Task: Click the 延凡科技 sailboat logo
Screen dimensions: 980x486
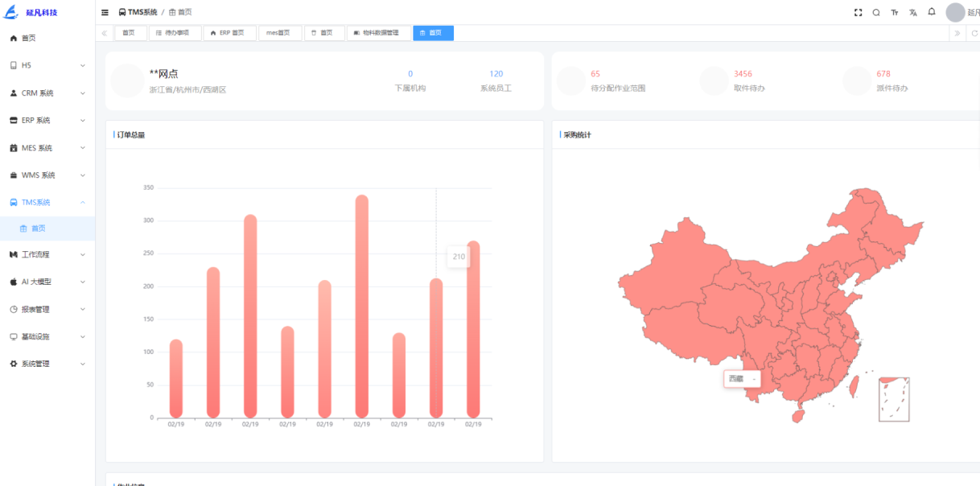Action: 11,12
